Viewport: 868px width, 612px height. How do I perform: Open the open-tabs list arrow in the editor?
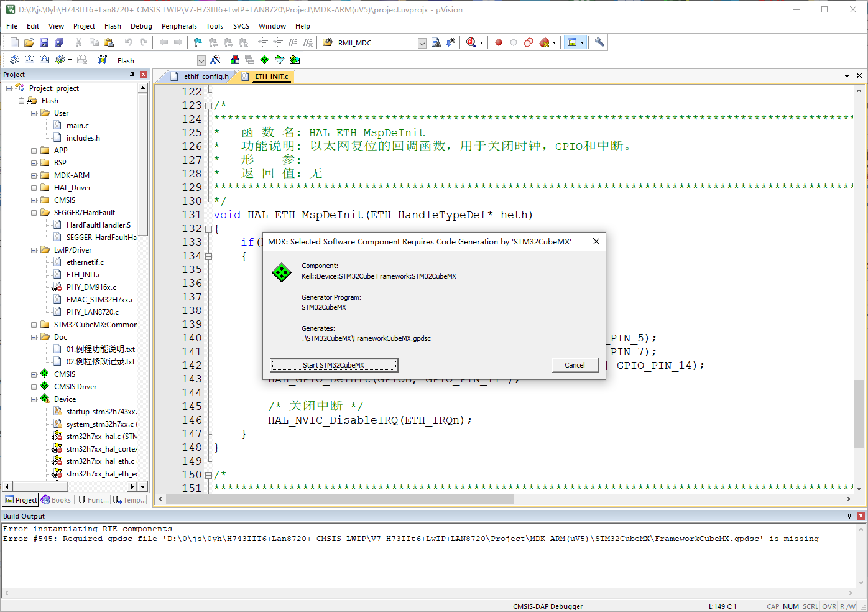click(847, 76)
